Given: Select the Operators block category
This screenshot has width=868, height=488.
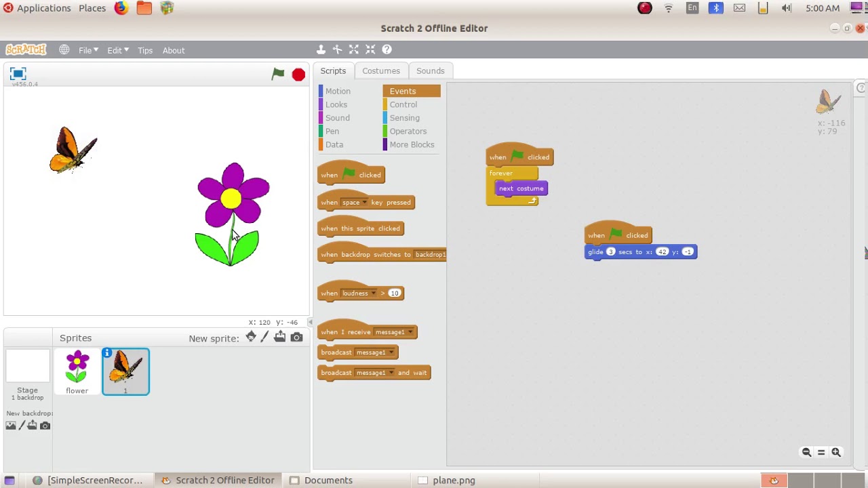Looking at the screenshot, I should pos(408,131).
